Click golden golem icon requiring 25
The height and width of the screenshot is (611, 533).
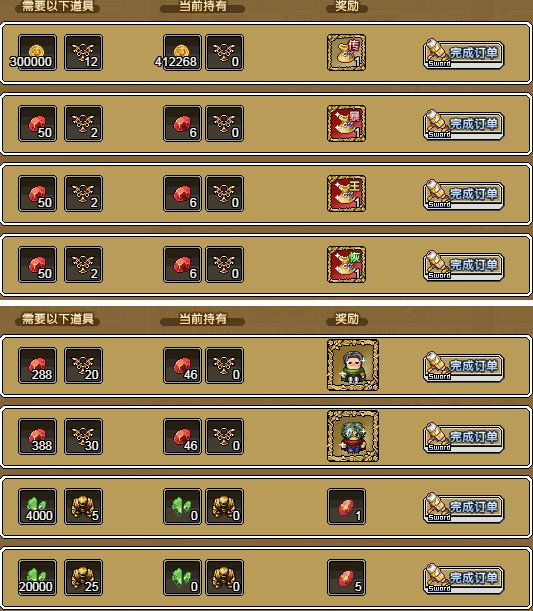click(83, 577)
